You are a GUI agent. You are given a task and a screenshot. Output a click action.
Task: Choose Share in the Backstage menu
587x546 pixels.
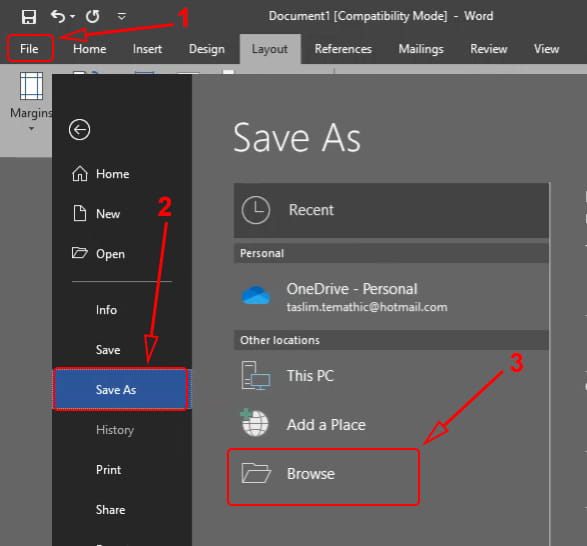(x=110, y=510)
